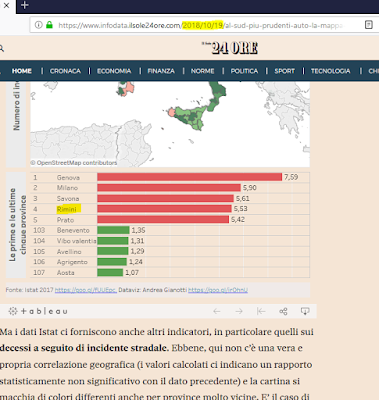Open the Andrea Gianotti dataviz link

tap(218, 290)
